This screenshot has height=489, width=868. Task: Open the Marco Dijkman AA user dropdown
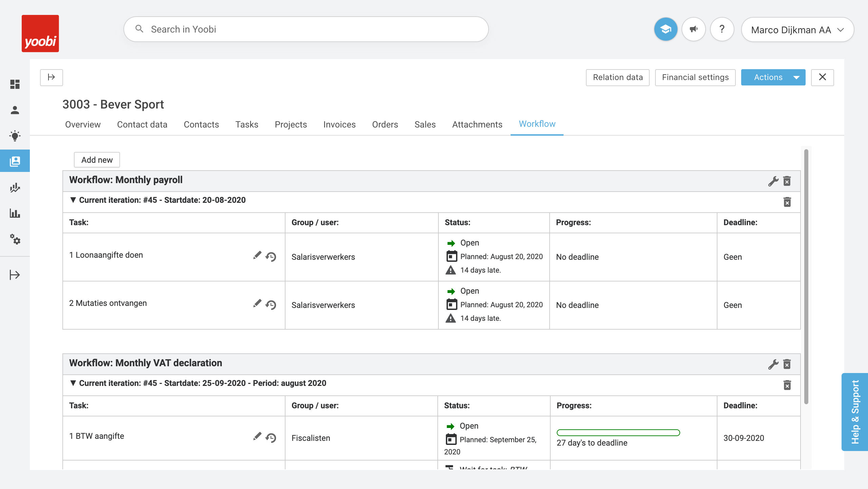click(x=797, y=30)
